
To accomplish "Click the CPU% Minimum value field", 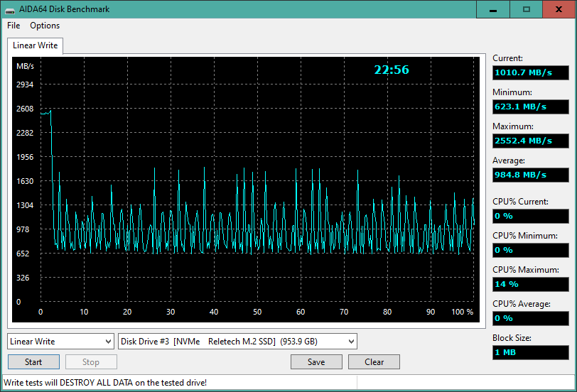I will point(531,250).
